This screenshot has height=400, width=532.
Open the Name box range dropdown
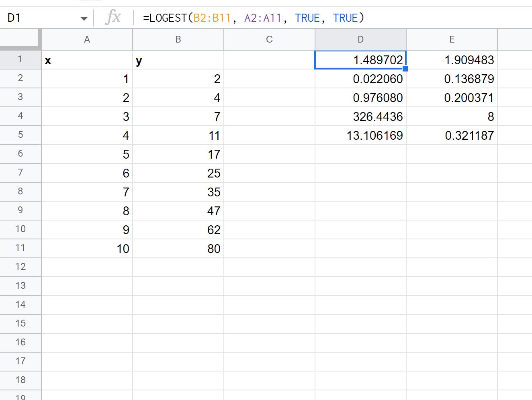(84, 18)
